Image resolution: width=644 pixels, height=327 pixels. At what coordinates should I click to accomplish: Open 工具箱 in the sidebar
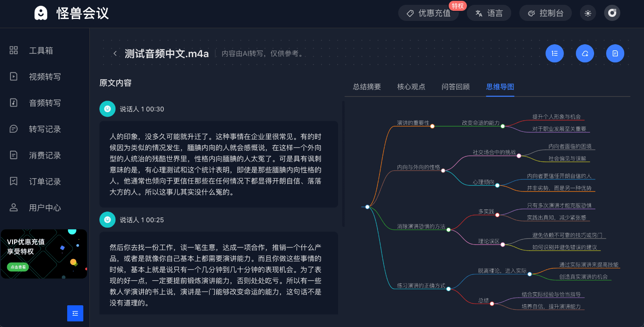pyautogui.click(x=41, y=51)
